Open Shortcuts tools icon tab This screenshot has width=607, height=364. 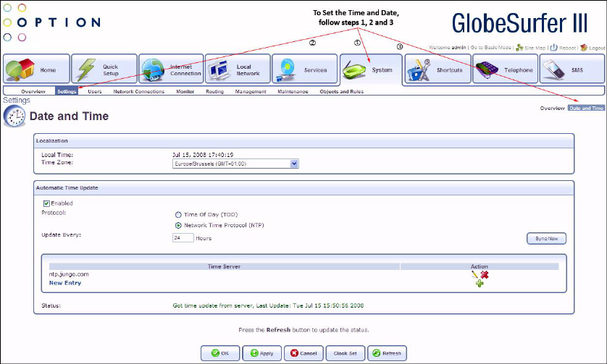[x=438, y=69]
